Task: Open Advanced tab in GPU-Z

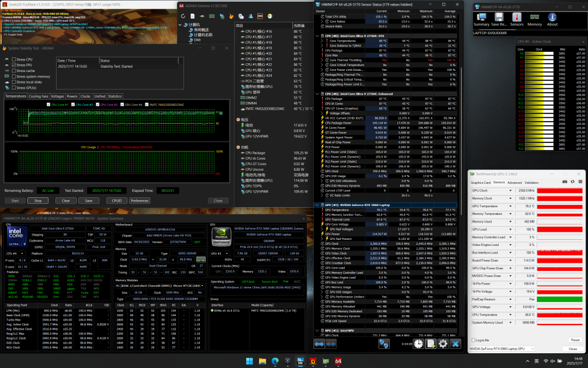Action: pos(514,183)
